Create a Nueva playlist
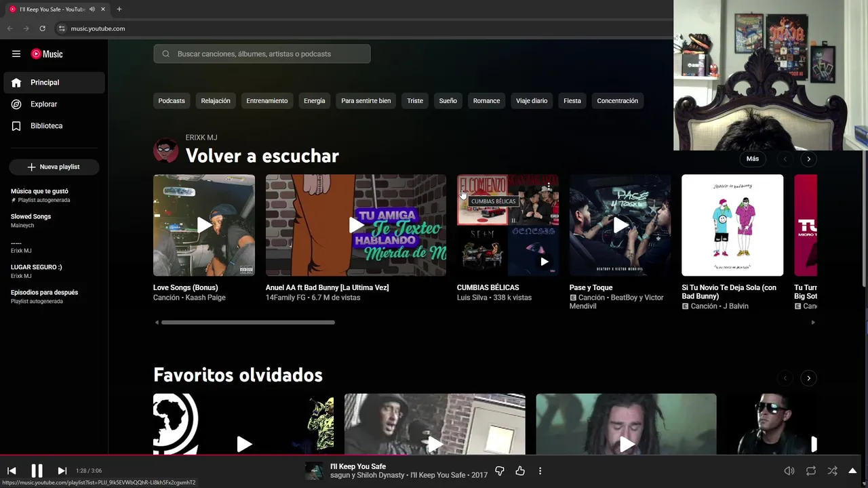This screenshot has width=868, height=488. click(54, 167)
